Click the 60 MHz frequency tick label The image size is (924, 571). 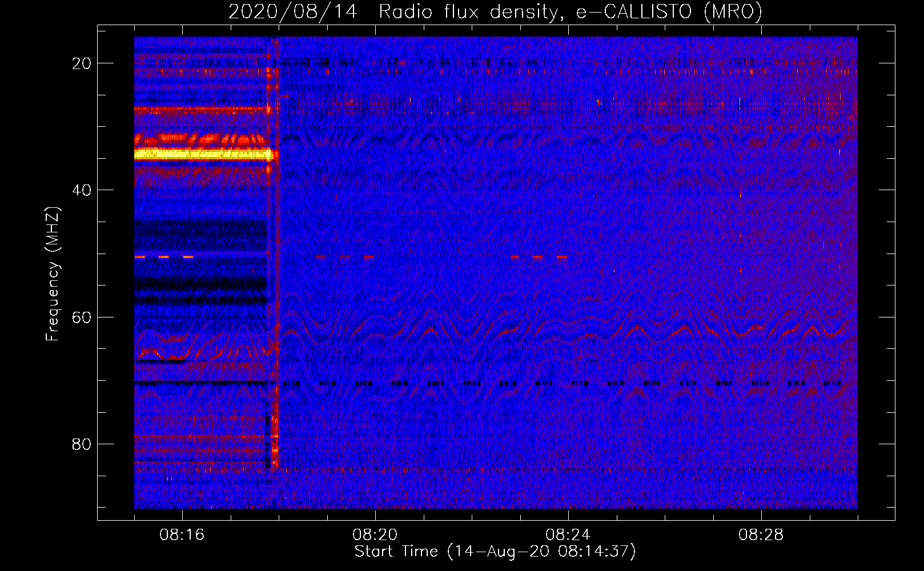(x=82, y=317)
